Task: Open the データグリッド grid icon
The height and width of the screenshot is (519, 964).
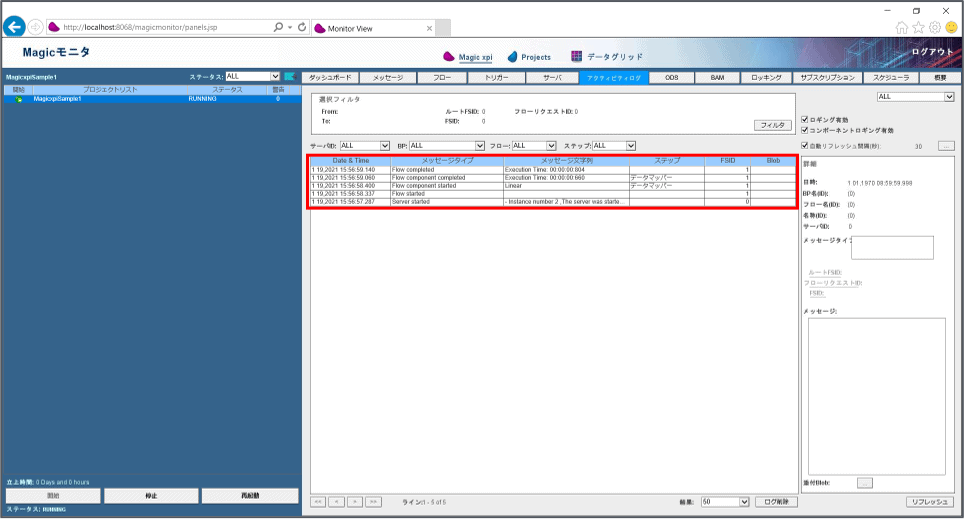Action: point(577,57)
